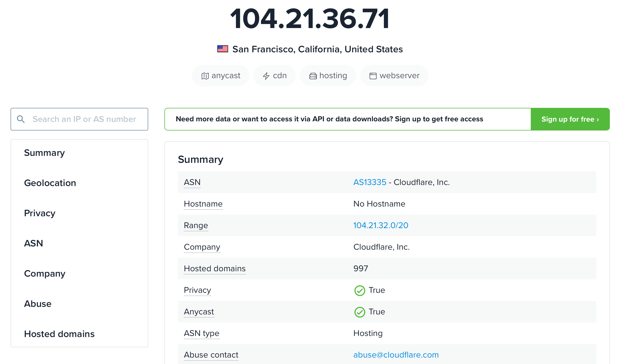Image resolution: width=622 pixels, height=364 pixels.
Task: Click the Anycast label in the table
Action: (x=199, y=312)
